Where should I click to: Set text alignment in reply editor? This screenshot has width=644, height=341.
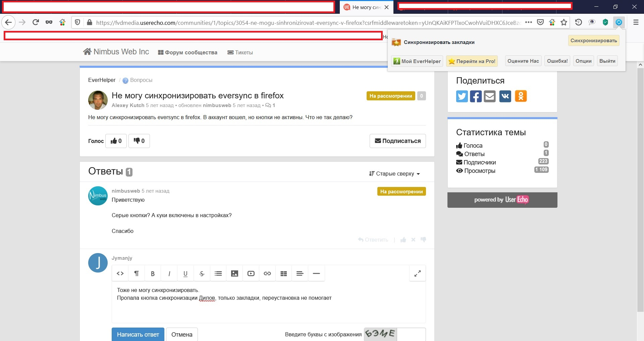[x=300, y=274]
